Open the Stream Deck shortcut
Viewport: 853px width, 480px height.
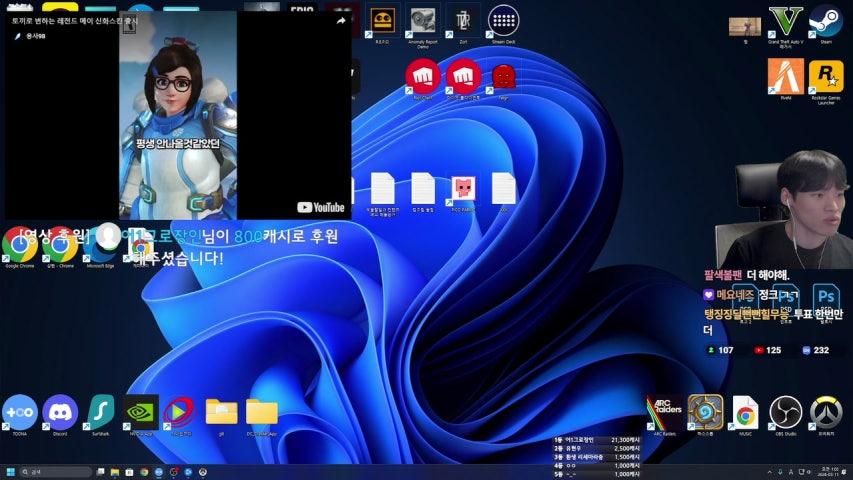coord(503,20)
